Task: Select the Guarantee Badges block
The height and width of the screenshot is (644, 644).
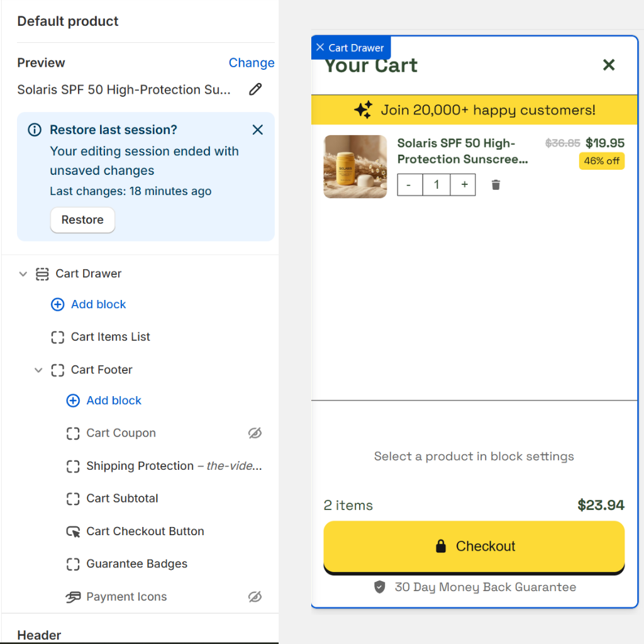Action: 136,564
